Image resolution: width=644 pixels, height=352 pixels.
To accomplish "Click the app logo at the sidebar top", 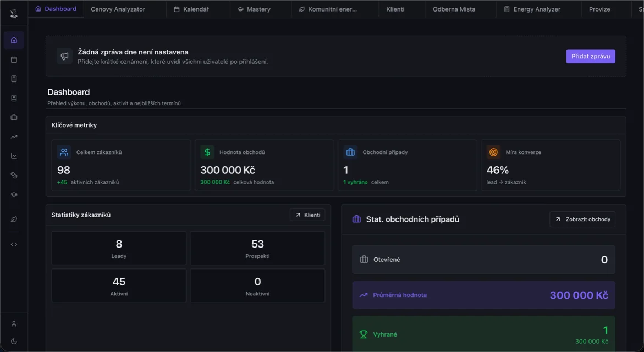I will [14, 14].
